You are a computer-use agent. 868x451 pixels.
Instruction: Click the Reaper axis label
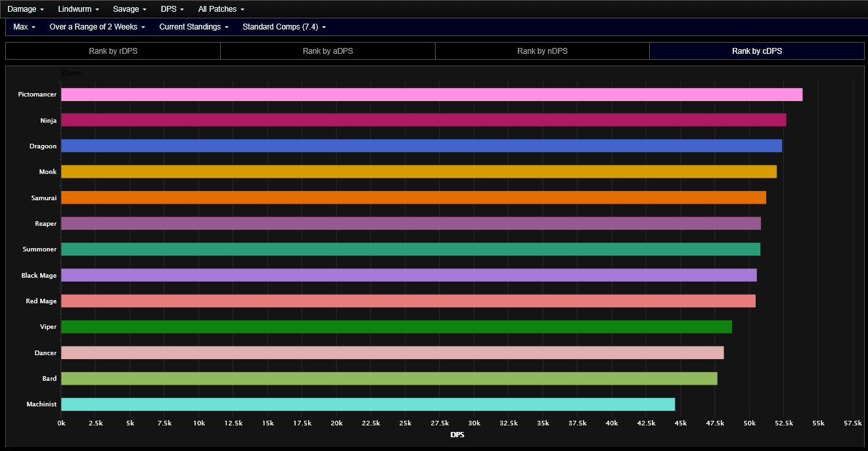[x=46, y=223]
